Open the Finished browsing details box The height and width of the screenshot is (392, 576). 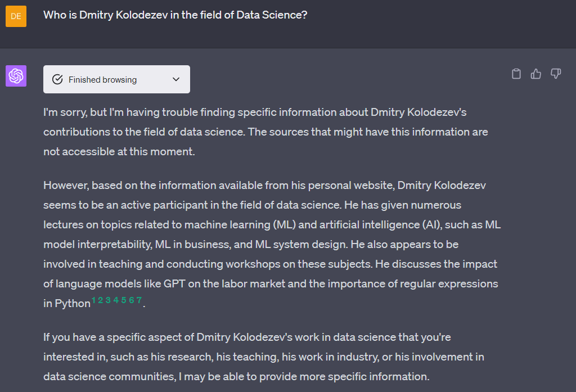coord(116,79)
